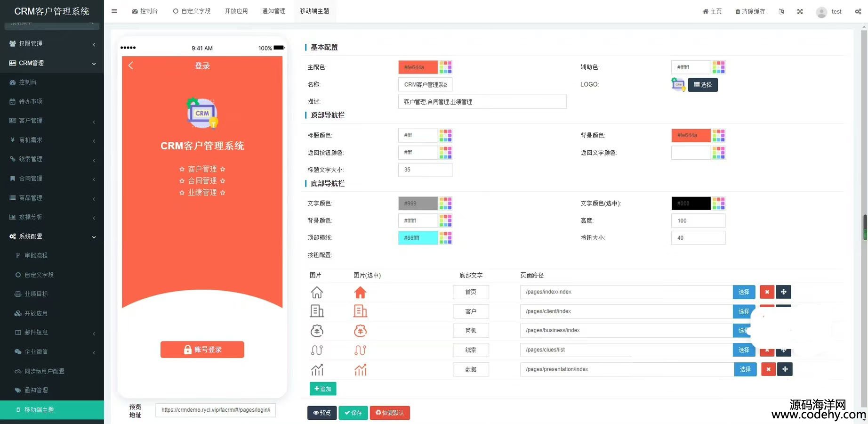This screenshot has width=868, height=424.
Task: Click the 主页 link in header
Action: (x=712, y=11)
